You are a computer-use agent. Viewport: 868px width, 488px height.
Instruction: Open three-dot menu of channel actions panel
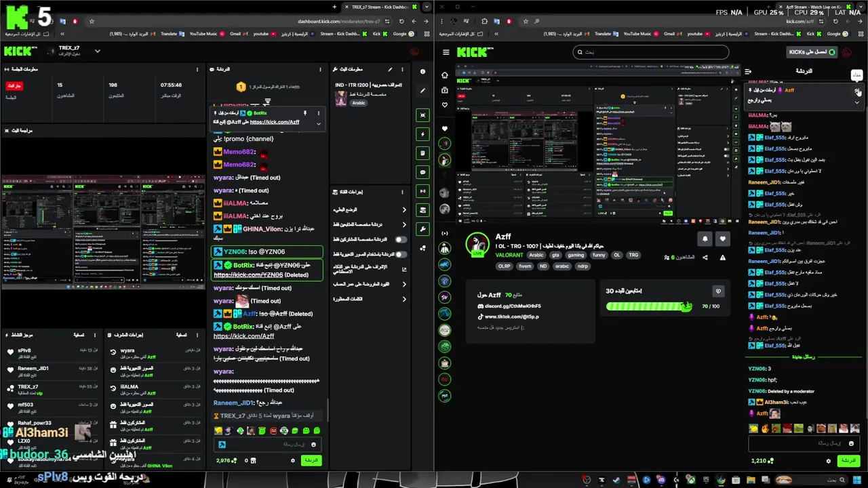(403, 191)
